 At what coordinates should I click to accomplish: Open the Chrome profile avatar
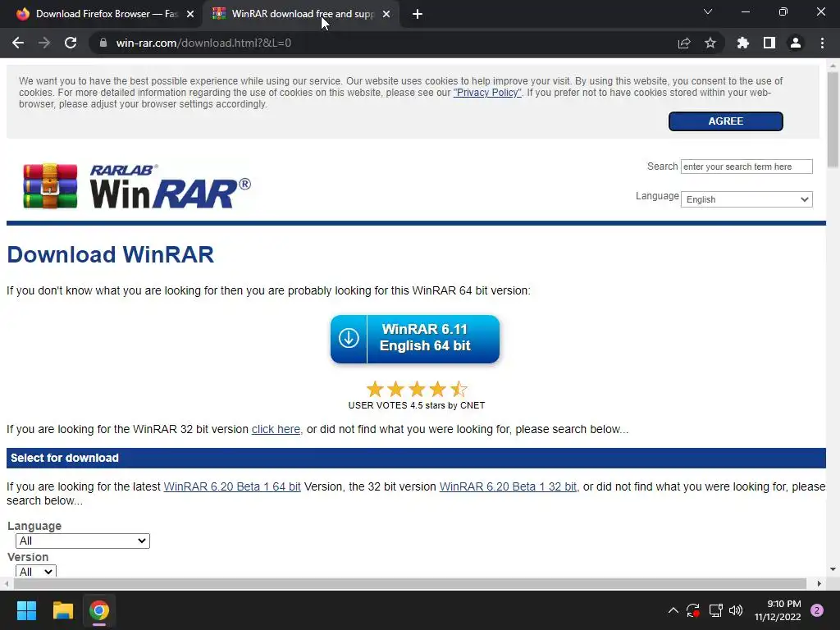(x=796, y=43)
